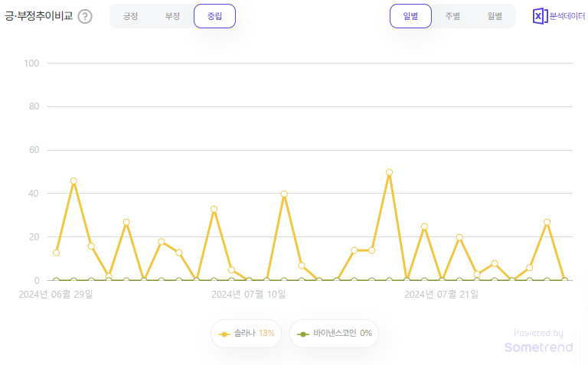Click the 솔라나 data point near 33
The width and height of the screenshot is (588, 365).
[x=214, y=209]
